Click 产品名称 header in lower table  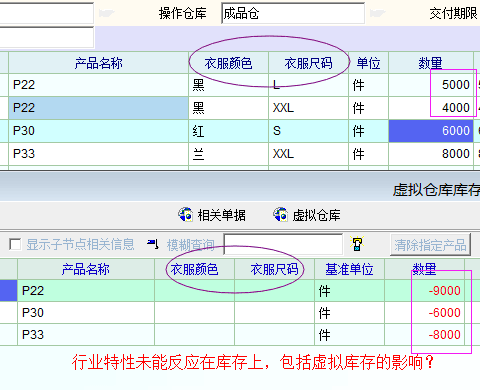pyautogui.click(x=86, y=269)
